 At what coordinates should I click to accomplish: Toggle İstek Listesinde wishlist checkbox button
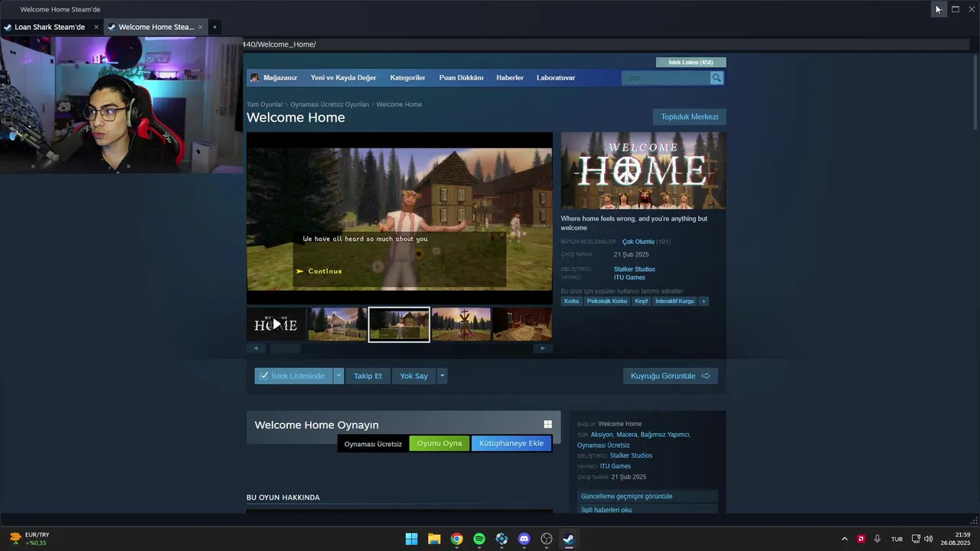coord(294,376)
